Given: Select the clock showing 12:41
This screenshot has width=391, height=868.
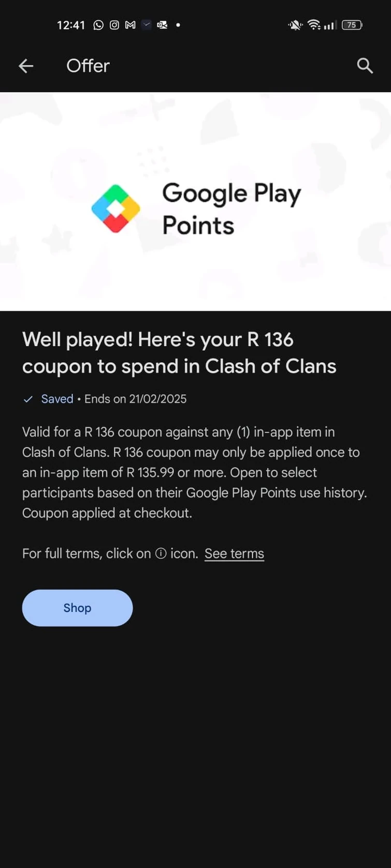Looking at the screenshot, I should point(70,24).
